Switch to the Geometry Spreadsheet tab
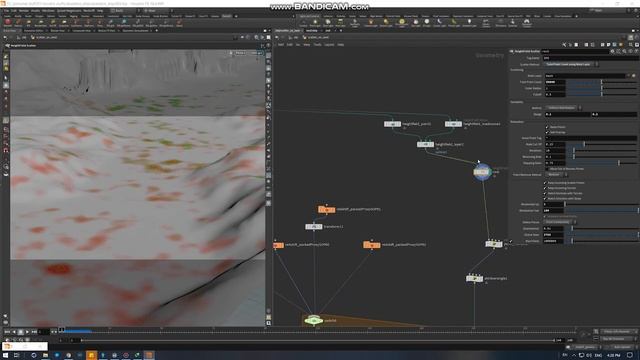Image resolution: width=640 pixels, height=360 pixels. (136, 31)
